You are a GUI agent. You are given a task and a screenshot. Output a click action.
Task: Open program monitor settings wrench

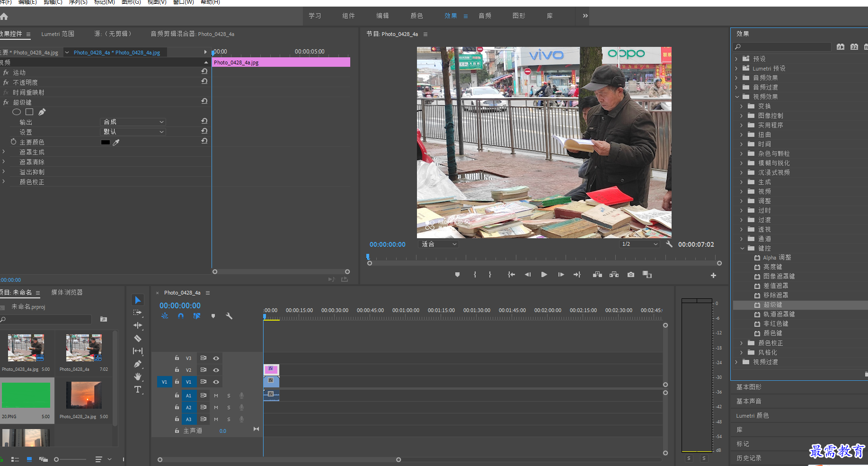(669, 244)
